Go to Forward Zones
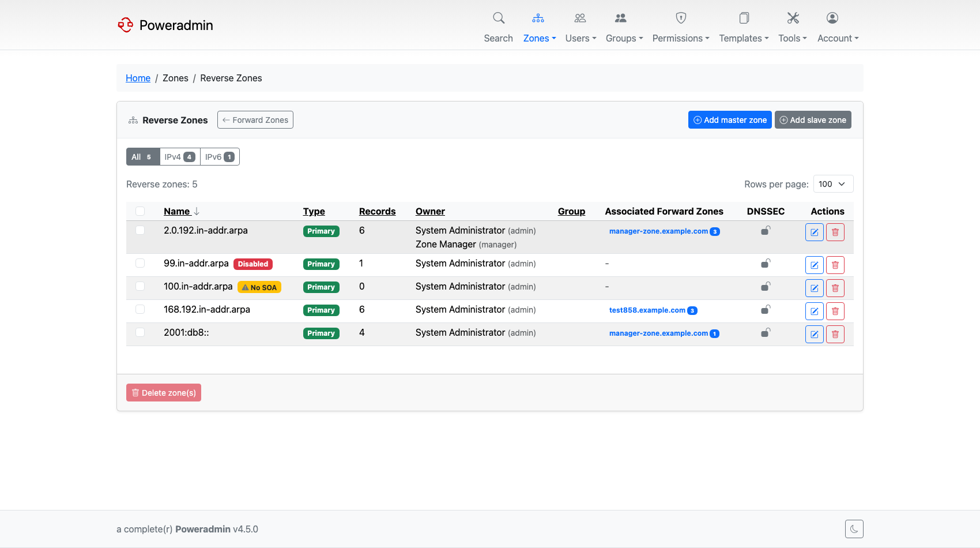 [x=255, y=120]
